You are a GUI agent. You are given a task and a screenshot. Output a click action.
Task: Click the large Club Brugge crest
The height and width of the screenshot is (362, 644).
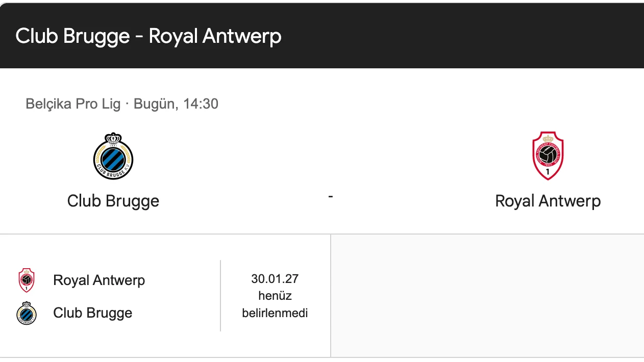pos(113,156)
